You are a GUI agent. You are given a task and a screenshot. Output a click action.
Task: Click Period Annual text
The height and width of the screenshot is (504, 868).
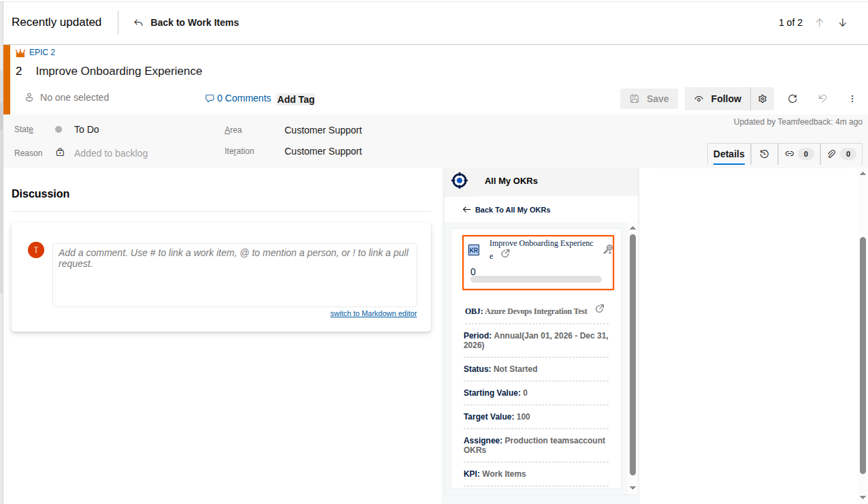click(x=536, y=341)
